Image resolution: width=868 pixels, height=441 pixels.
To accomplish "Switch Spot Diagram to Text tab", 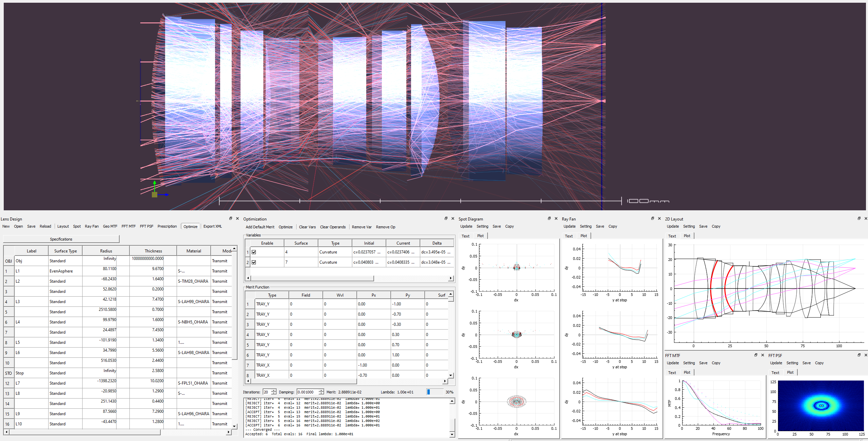I will coord(465,236).
